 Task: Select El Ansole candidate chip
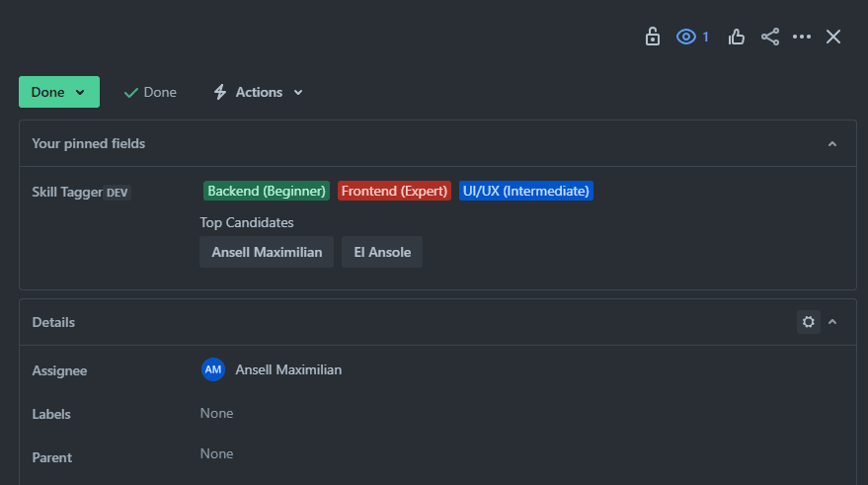pyautogui.click(x=382, y=252)
